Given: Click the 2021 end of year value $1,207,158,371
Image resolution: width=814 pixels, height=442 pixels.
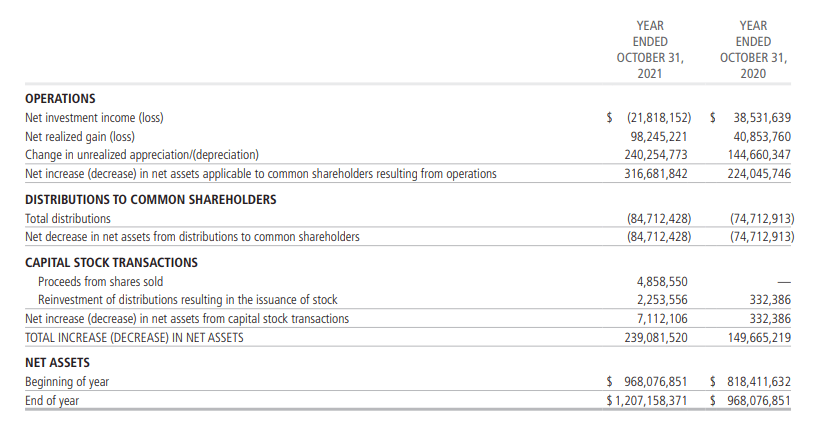Looking at the screenshot, I should [x=647, y=401].
